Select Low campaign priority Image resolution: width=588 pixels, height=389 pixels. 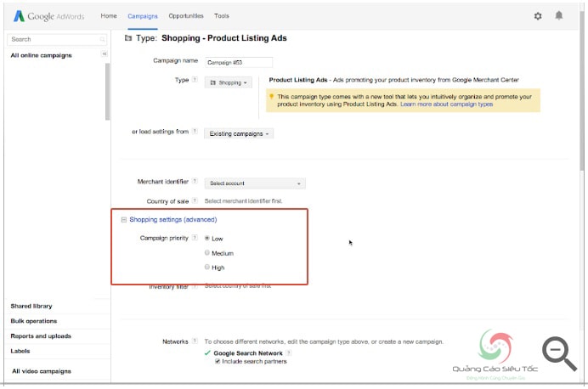[x=207, y=238]
